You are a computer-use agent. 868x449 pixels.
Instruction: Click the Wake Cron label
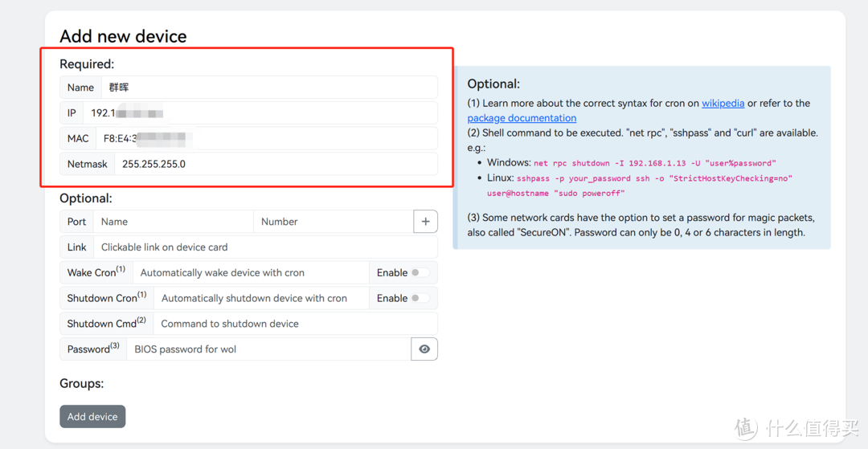click(96, 272)
